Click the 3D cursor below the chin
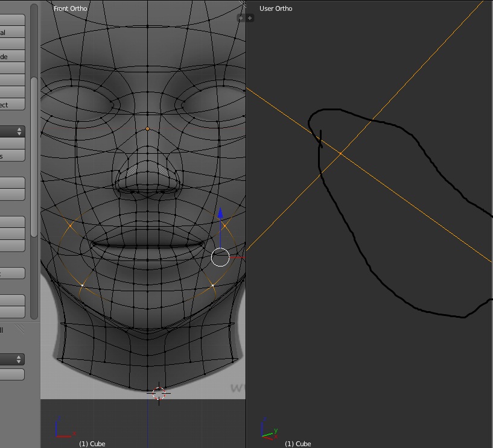The height and width of the screenshot is (448, 493). (x=159, y=393)
